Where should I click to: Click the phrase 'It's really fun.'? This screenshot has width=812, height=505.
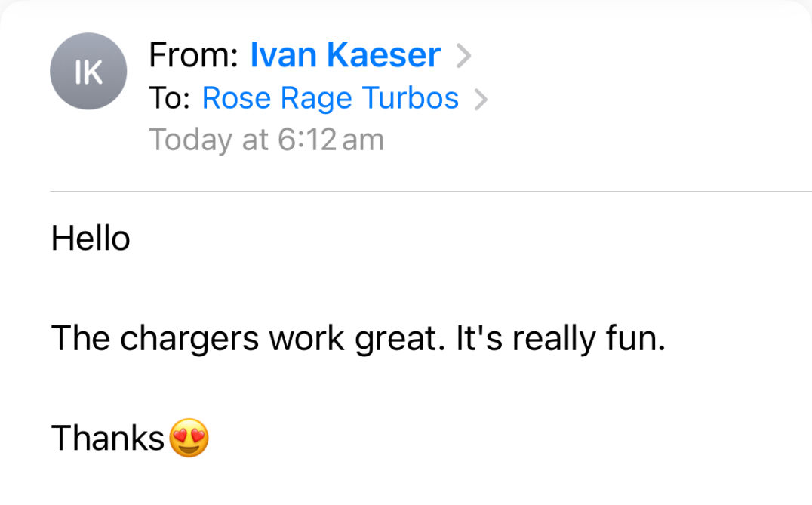[560, 339]
